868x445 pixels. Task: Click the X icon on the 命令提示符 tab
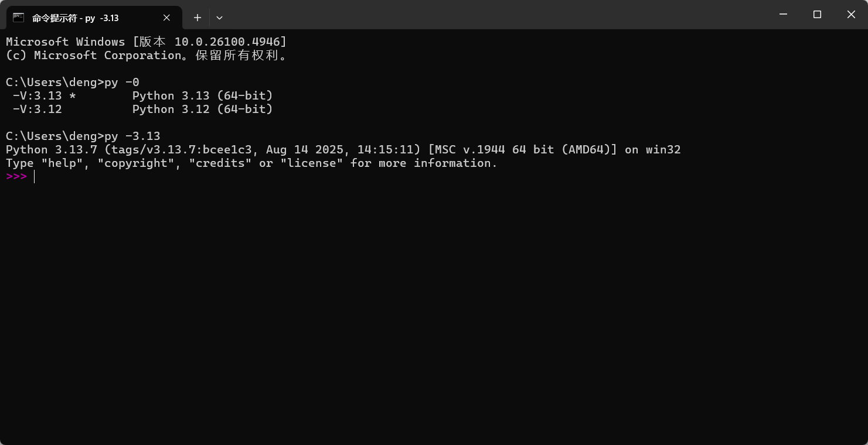[x=166, y=18]
